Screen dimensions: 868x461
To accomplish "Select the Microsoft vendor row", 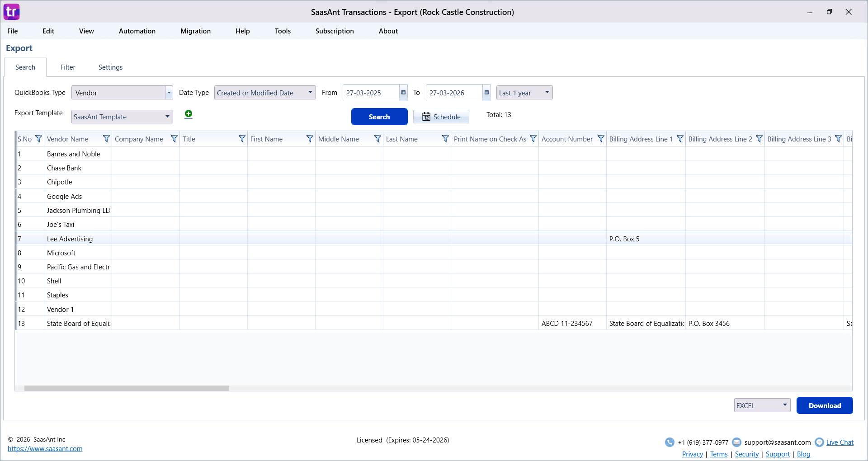I will coord(434,253).
